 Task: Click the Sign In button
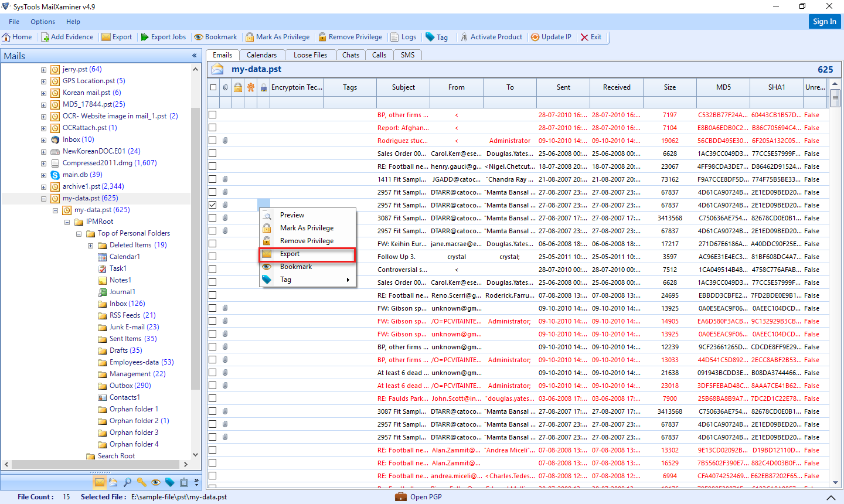(824, 21)
